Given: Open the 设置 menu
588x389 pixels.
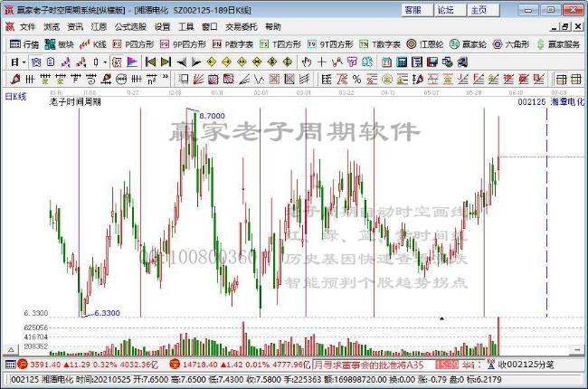Looking at the screenshot, I should (x=162, y=26).
